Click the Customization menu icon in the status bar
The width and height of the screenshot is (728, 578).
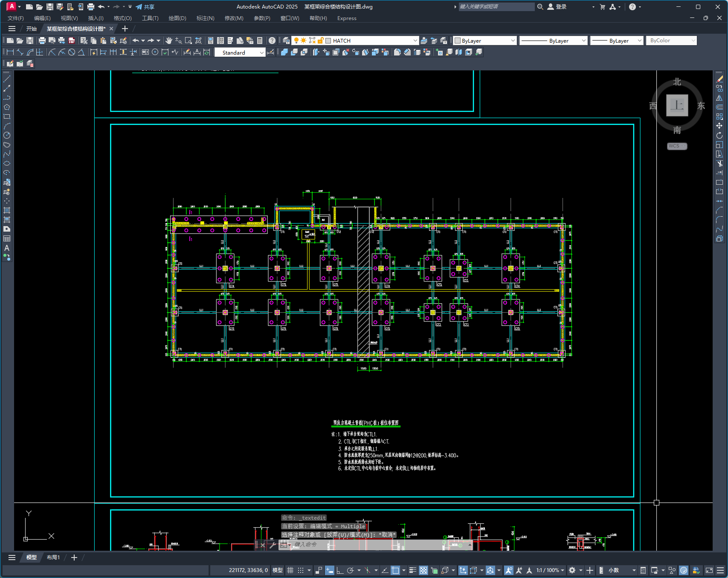pos(720,570)
